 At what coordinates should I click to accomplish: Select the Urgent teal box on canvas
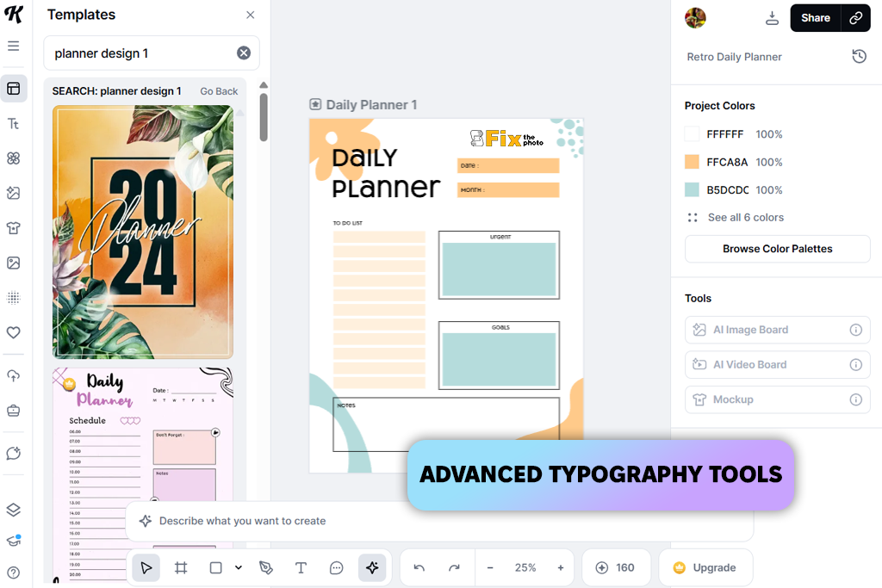pos(499,269)
